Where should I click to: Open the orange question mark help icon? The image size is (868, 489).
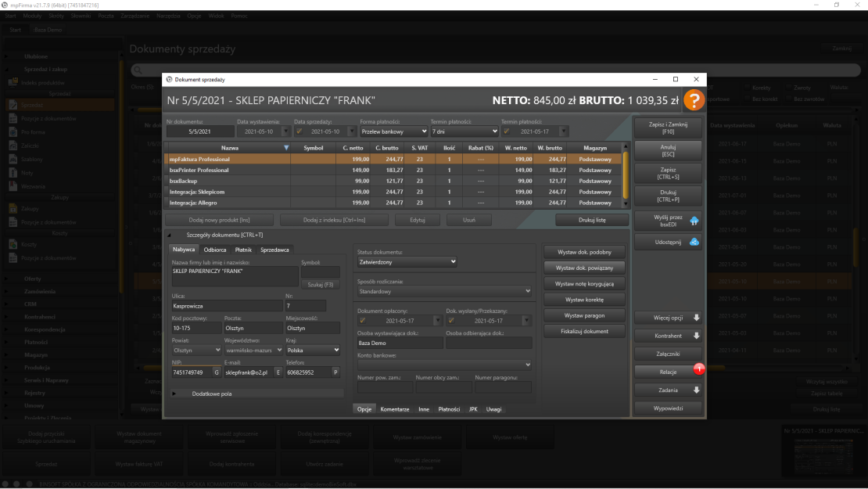point(694,100)
